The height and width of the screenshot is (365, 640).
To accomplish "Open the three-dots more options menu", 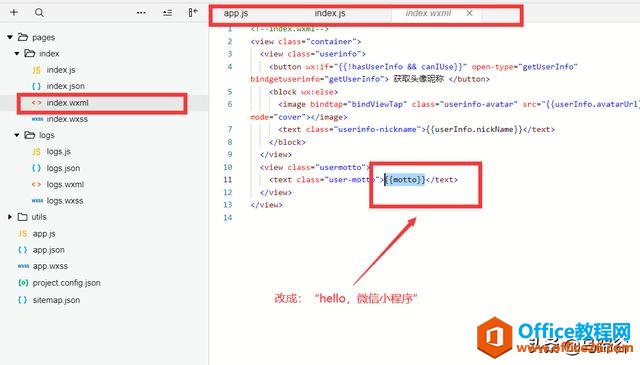I will tap(141, 13).
